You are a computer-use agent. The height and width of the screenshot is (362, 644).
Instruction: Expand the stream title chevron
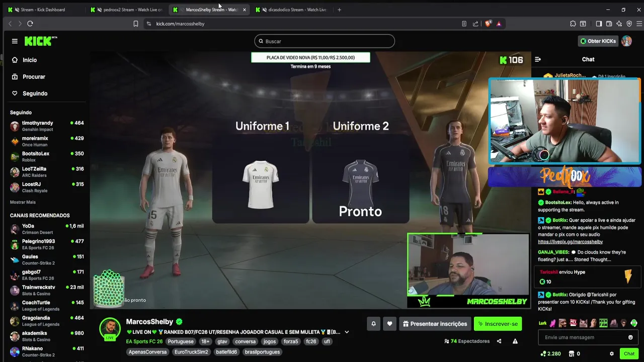347,332
